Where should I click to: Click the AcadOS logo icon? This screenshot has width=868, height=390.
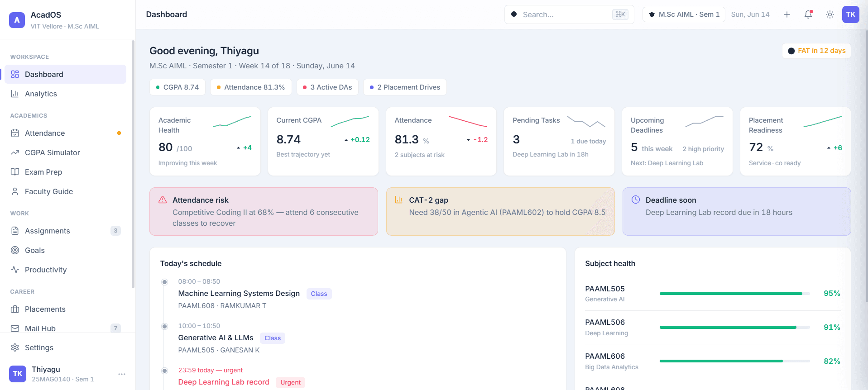click(17, 20)
